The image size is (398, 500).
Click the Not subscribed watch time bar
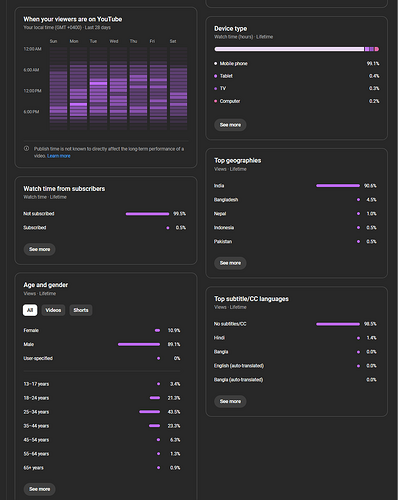pyautogui.click(x=147, y=214)
